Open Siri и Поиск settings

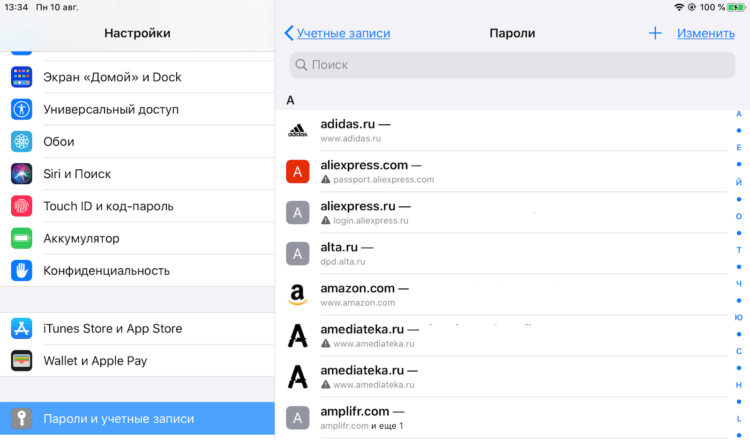point(137,174)
